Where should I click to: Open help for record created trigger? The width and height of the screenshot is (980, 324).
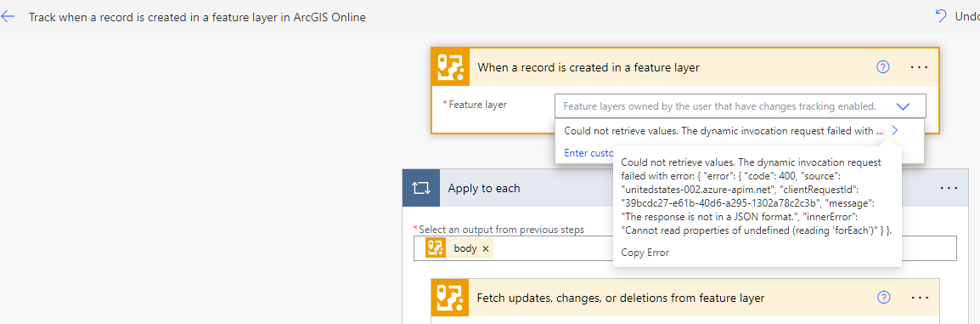coord(883,67)
